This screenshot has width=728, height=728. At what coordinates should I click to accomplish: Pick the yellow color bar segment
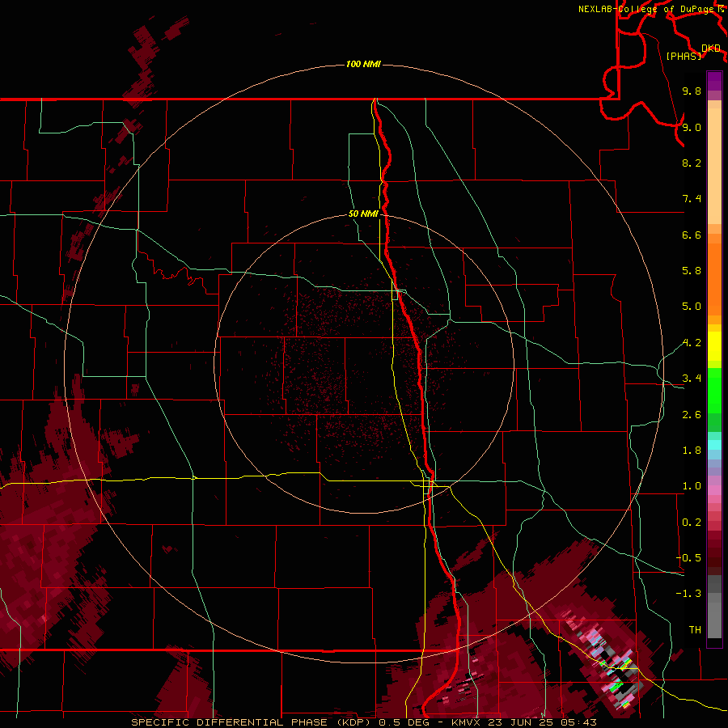[x=714, y=346]
